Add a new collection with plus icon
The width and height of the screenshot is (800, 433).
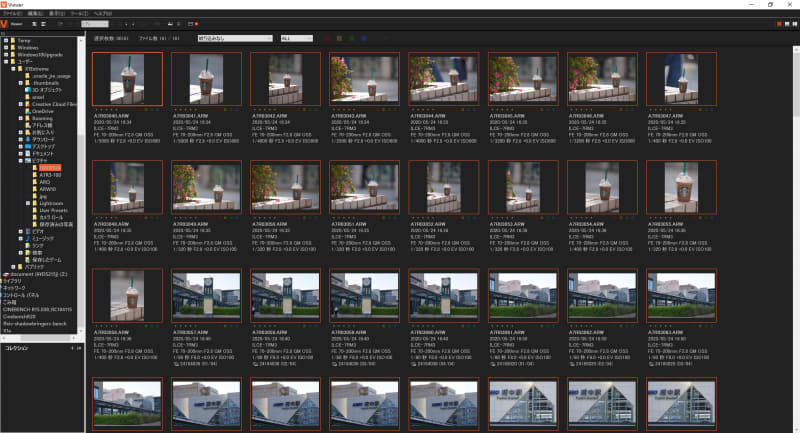(72, 348)
